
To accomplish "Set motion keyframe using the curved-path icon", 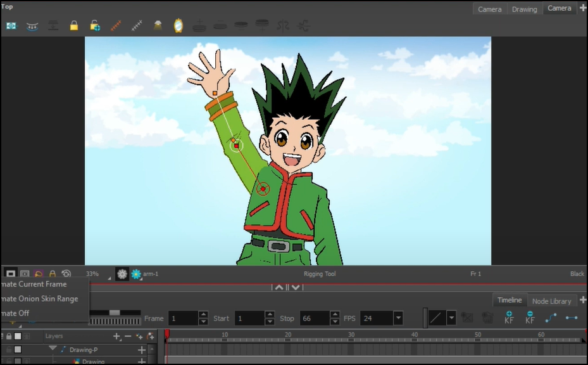I will pyautogui.click(x=551, y=318).
